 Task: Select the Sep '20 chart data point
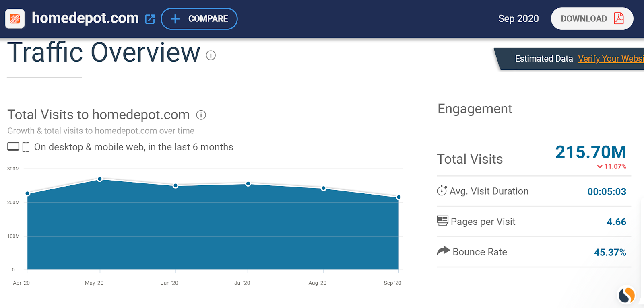pos(398,197)
